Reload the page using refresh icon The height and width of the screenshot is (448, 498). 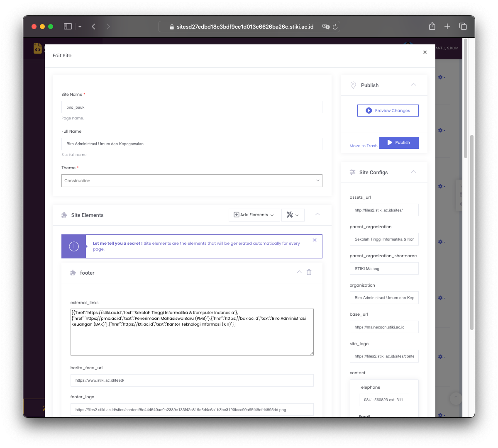pyautogui.click(x=335, y=27)
